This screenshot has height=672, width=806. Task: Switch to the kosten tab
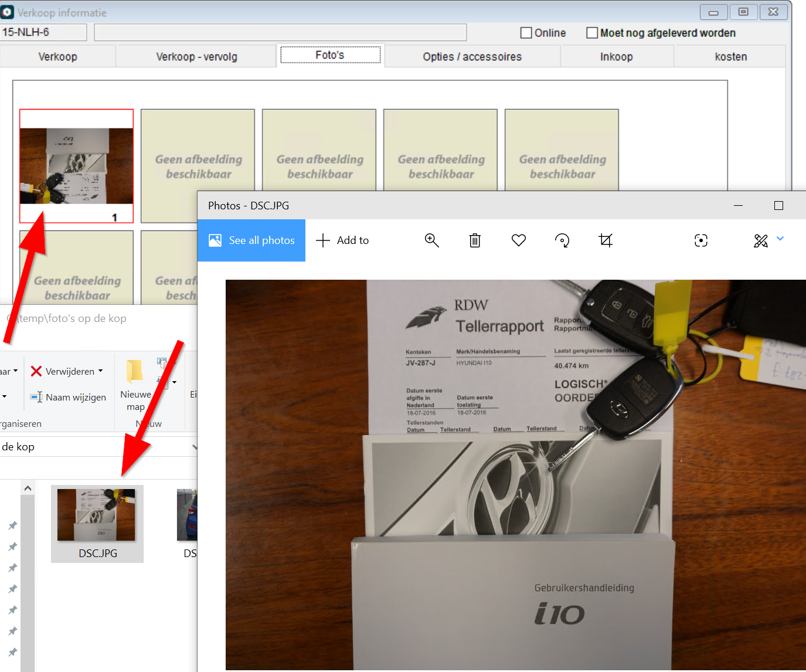coord(730,57)
